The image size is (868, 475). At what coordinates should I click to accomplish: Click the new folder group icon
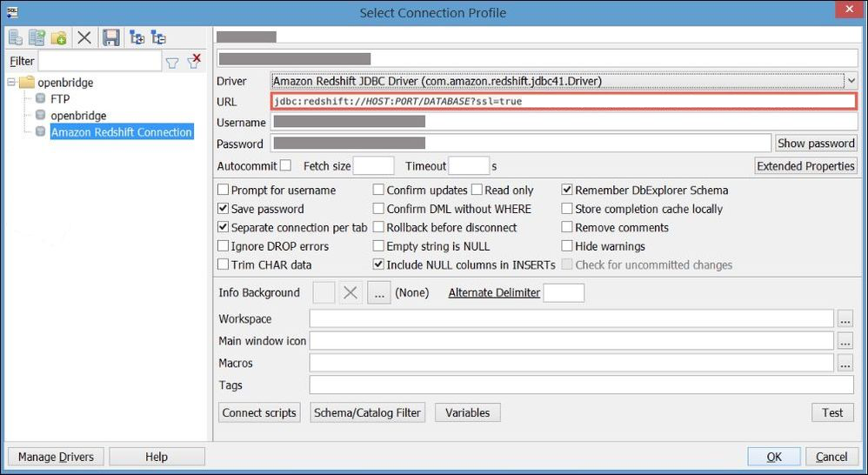click(x=59, y=37)
